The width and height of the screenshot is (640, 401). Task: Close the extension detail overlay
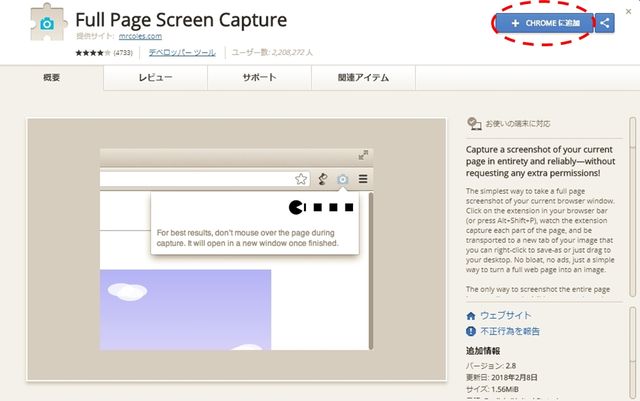tap(629, 12)
